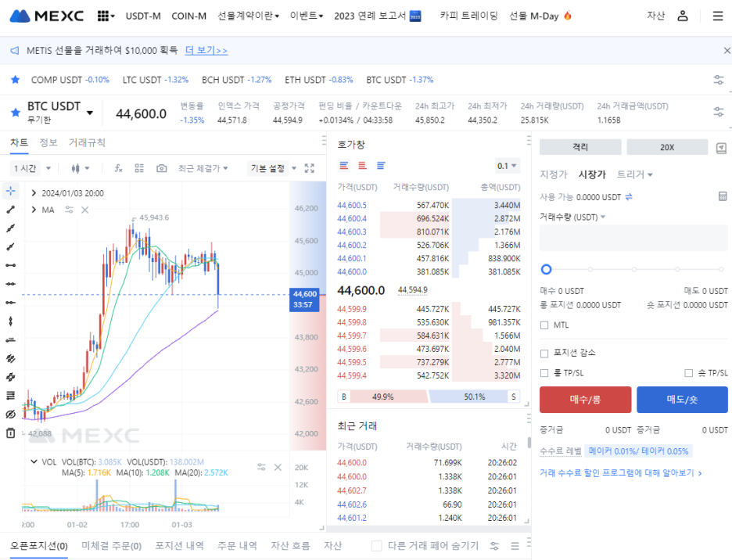732x560 pixels.
Task: Show combined order book view icon
Action: (344, 166)
